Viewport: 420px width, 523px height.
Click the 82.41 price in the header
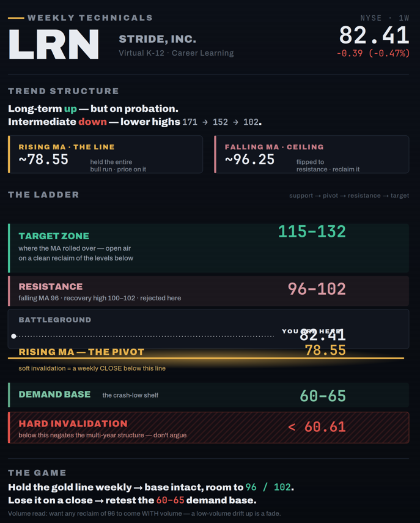click(374, 35)
